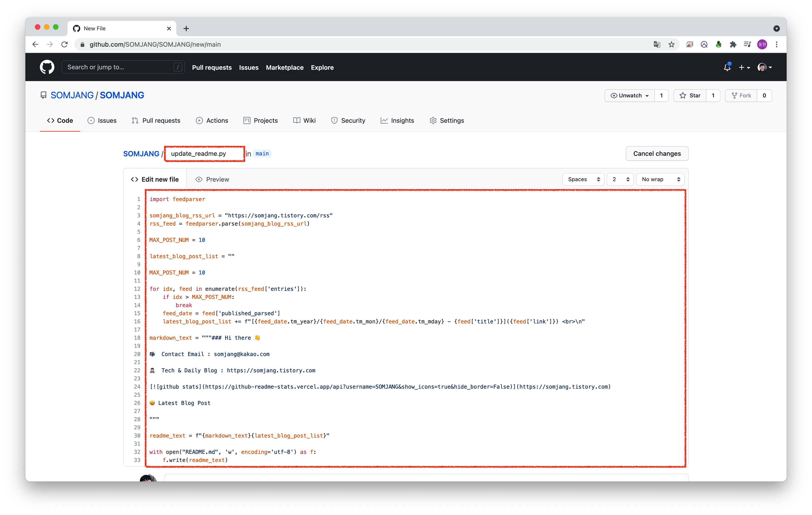Bookmark page with the star icon
The width and height of the screenshot is (812, 515).
pos(671,44)
